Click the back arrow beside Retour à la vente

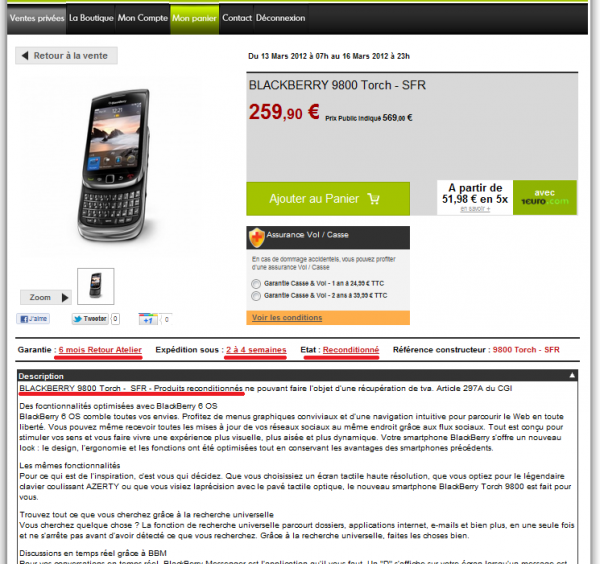point(25,55)
